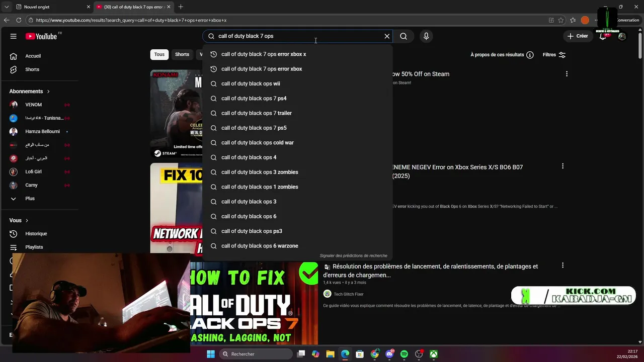
Task: Select suggestion 'call of duty black ops 6 warzone'
Action: point(297,246)
